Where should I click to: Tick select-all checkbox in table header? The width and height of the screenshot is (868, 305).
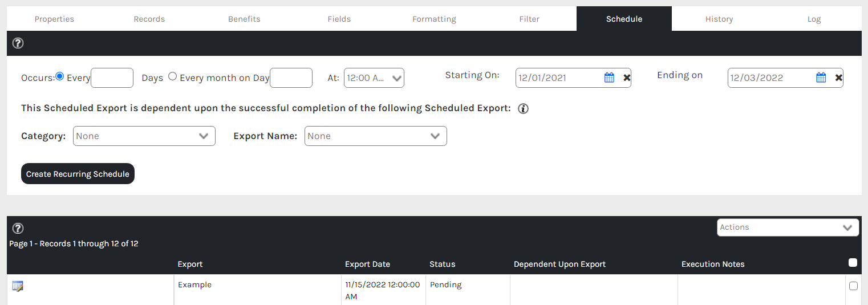point(853,263)
